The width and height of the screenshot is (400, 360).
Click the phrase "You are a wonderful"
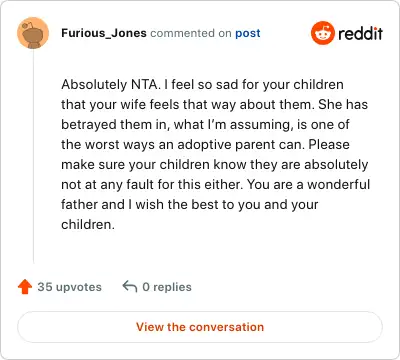(309, 184)
